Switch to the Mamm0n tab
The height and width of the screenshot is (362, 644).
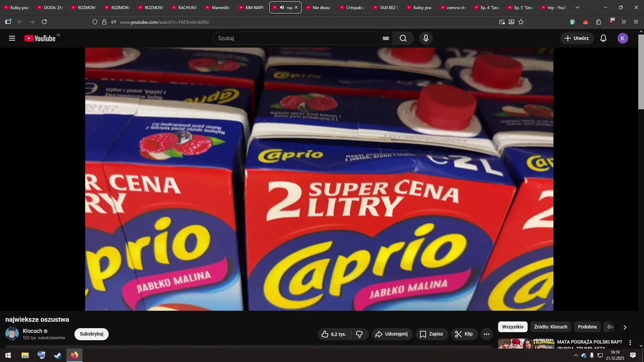218,8
